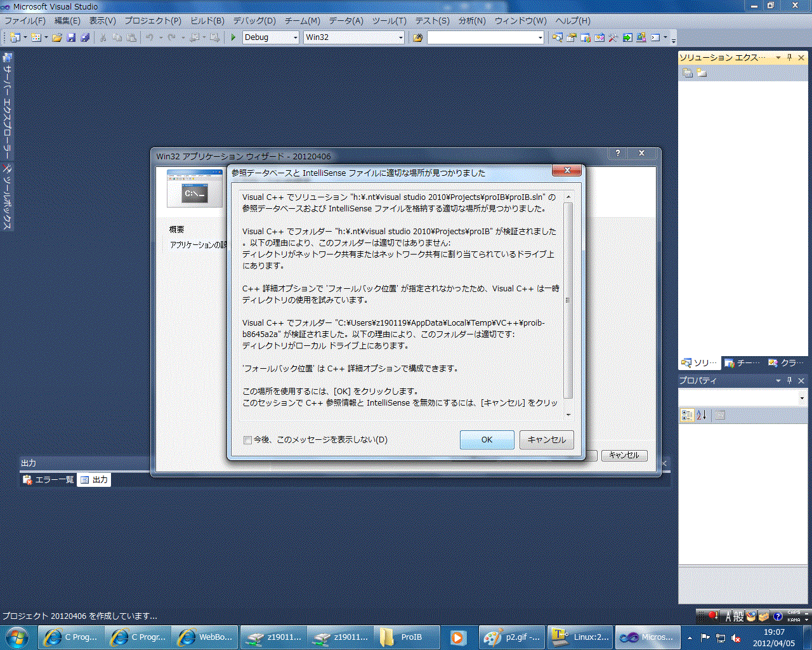Open the ProIB folder taskbar item

click(407, 637)
